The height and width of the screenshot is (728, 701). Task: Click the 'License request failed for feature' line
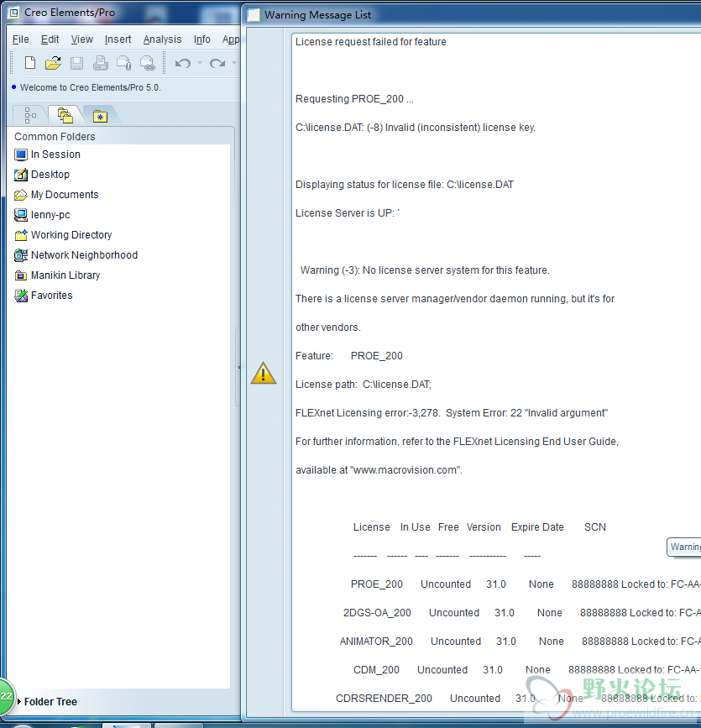point(370,42)
